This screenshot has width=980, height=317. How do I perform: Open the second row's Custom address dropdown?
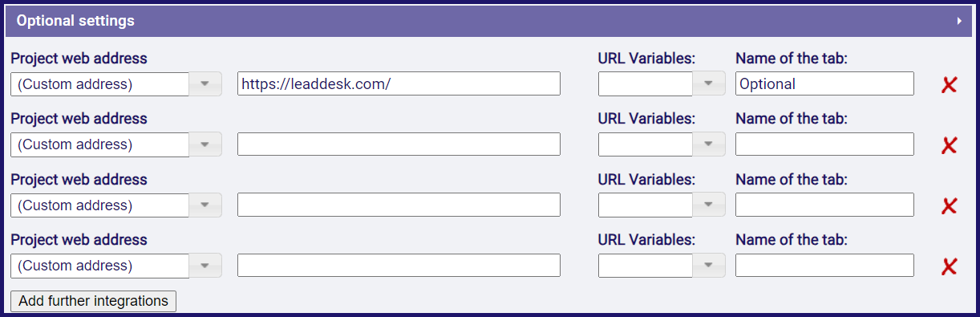116,144
